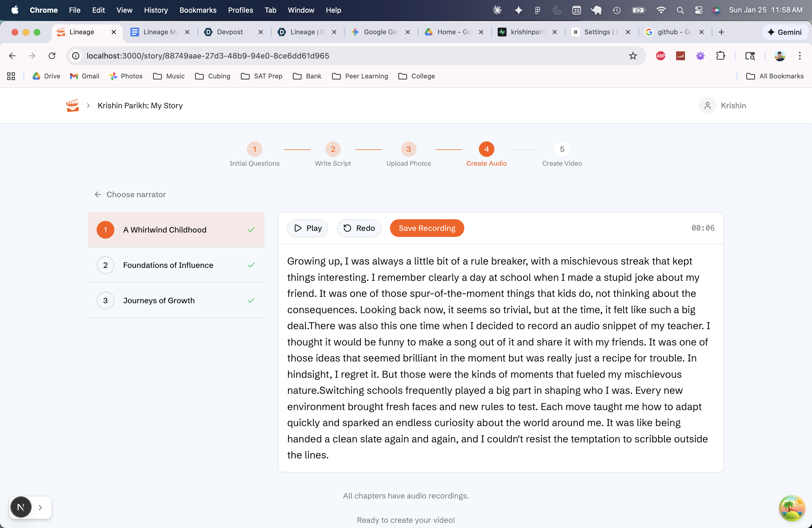Open the Chrome Extensions puzzle icon
Viewport: 812px width, 528px height.
coord(720,56)
